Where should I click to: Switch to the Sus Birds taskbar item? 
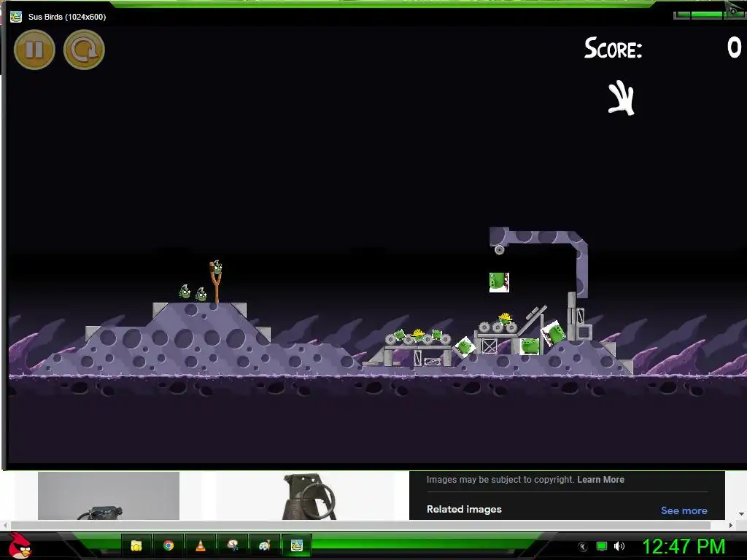[x=297, y=545]
